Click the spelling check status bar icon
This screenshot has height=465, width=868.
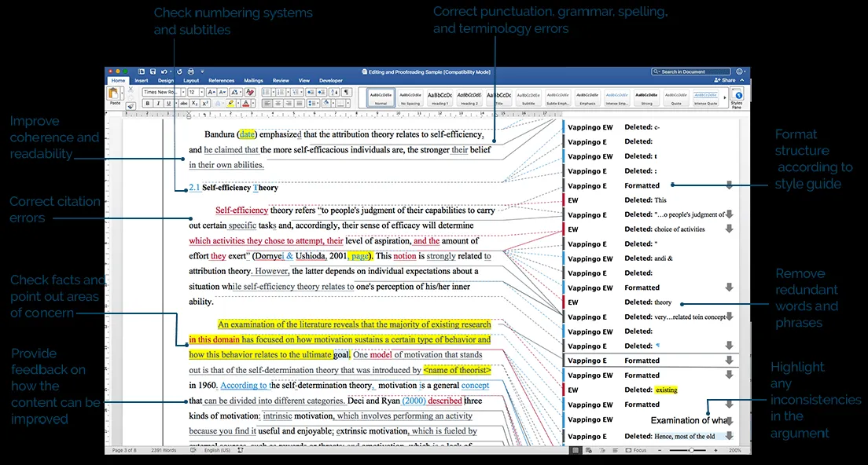point(193,450)
